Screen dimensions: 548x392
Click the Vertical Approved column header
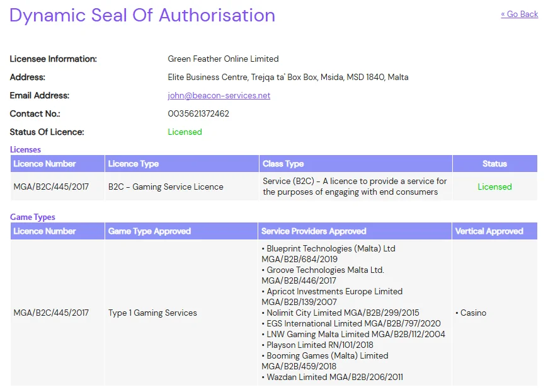[x=489, y=231]
